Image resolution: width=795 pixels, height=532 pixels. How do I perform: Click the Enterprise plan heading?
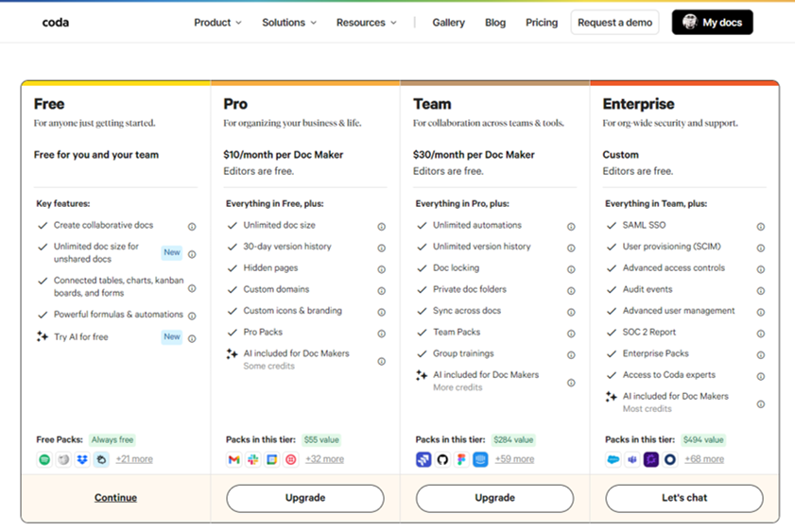point(638,104)
